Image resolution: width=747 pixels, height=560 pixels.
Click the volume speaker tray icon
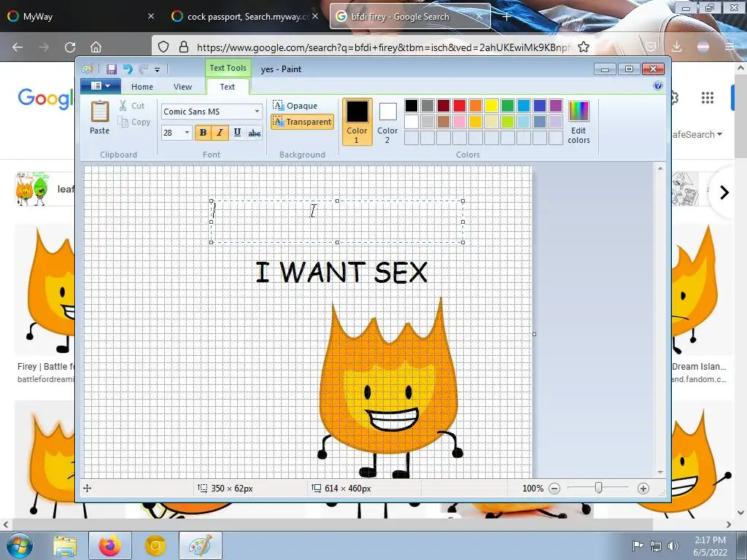pos(673,546)
